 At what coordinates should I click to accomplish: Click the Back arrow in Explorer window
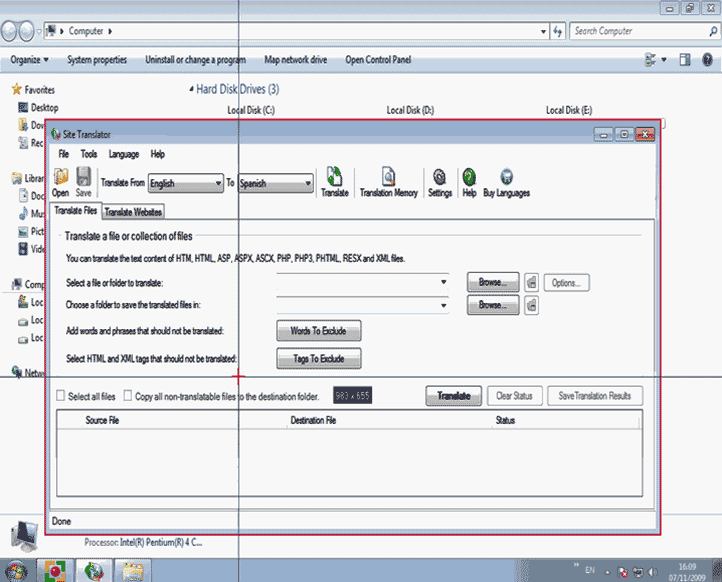tap(9, 31)
